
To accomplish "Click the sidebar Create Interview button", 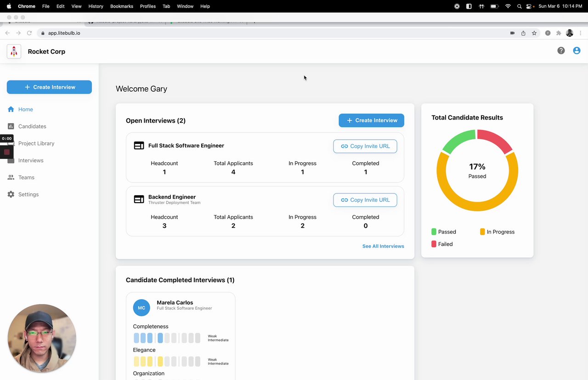I will [49, 87].
